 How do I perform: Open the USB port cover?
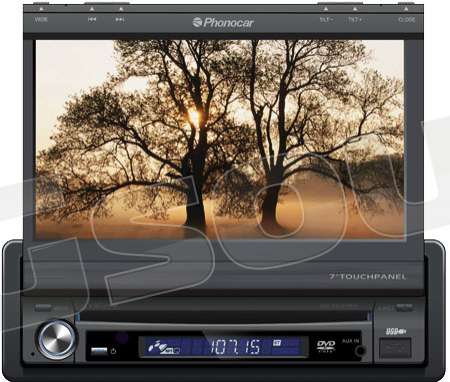[x=395, y=348]
